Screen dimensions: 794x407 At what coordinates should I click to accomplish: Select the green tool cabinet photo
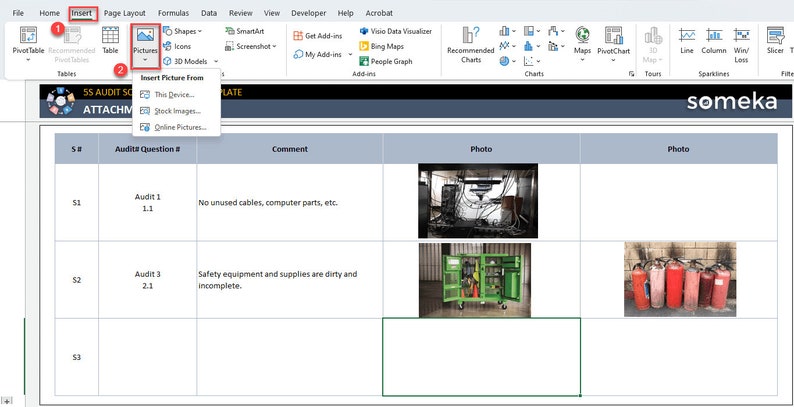tap(475, 280)
